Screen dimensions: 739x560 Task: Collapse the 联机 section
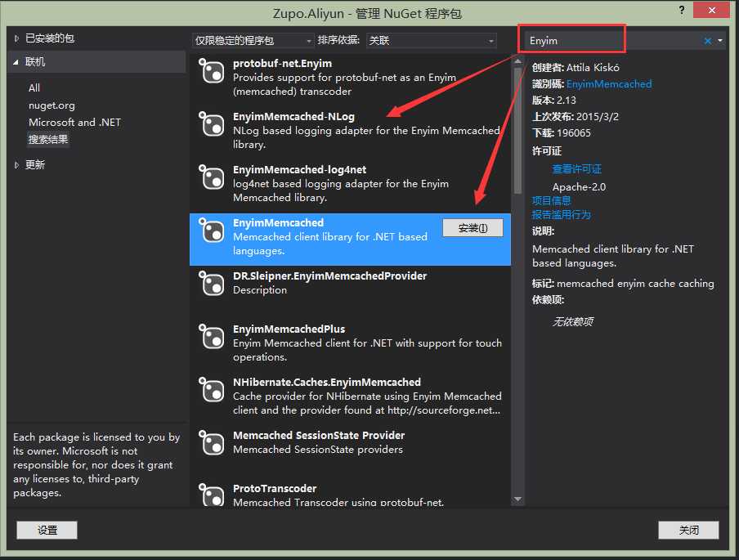16,62
